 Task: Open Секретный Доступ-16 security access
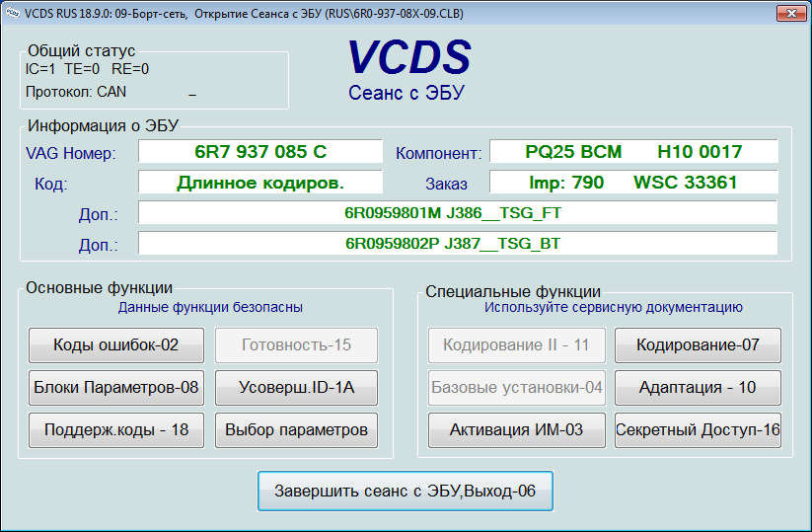pyautogui.click(x=698, y=430)
